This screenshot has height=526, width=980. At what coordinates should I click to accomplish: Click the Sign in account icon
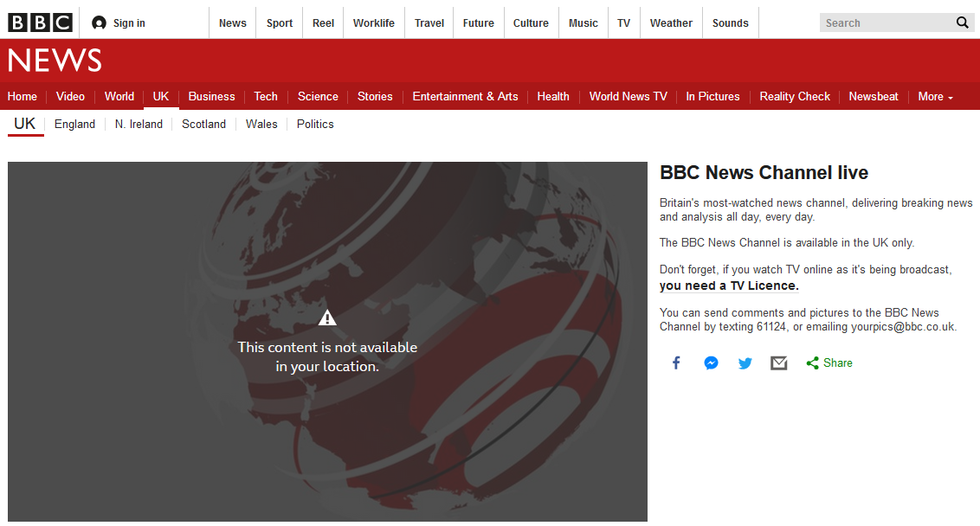[99, 23]
